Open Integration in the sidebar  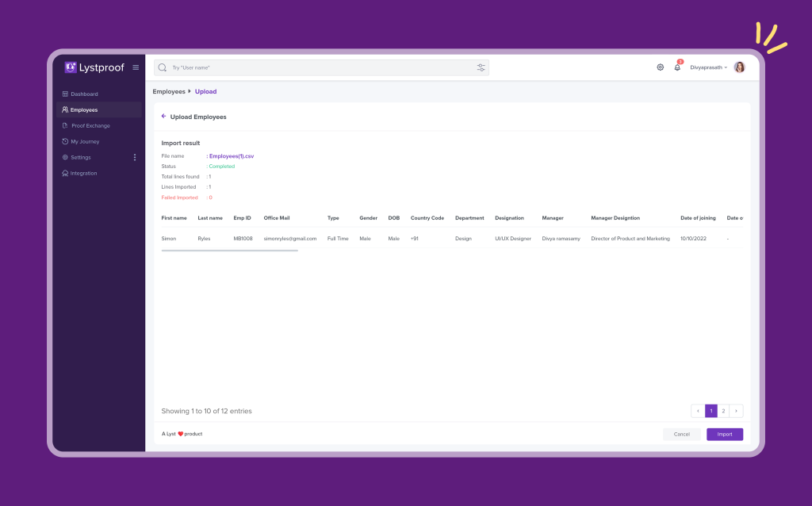[x=83, y=173]
